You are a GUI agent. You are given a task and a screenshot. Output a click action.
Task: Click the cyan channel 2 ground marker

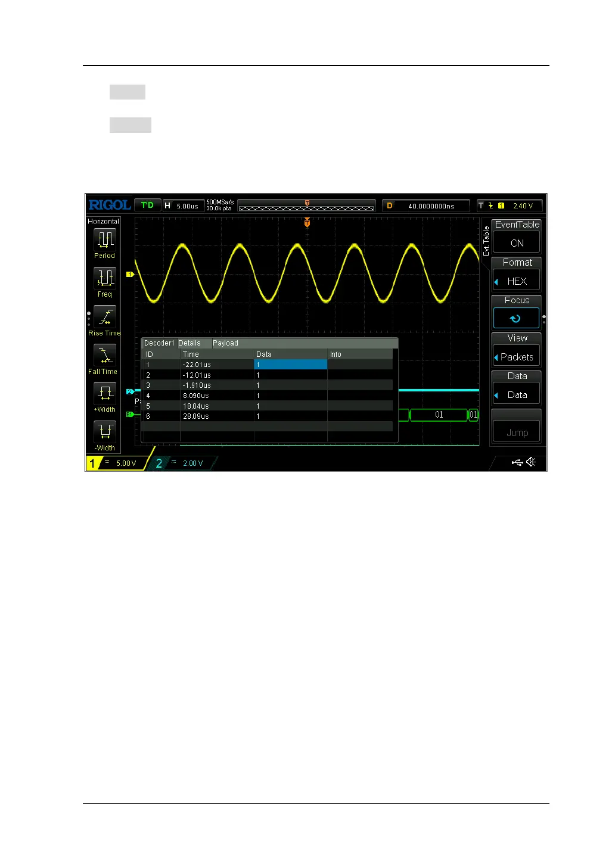pos(130,391)
